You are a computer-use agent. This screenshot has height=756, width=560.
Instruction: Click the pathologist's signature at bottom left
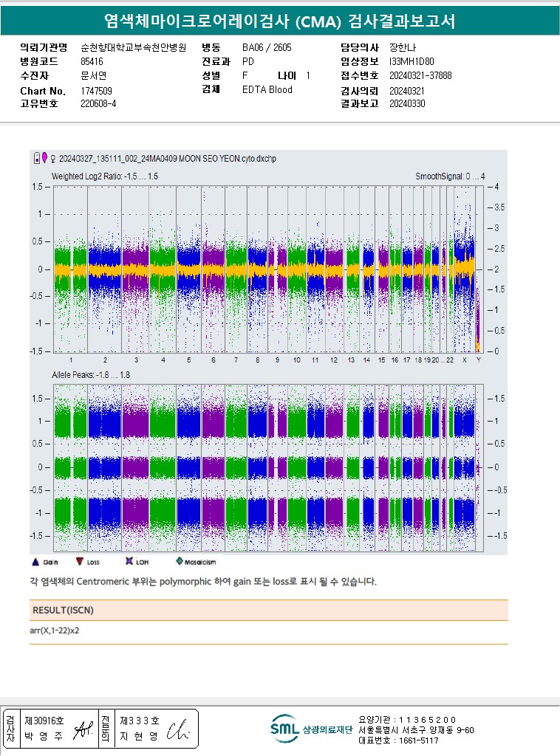coord(176,729)
